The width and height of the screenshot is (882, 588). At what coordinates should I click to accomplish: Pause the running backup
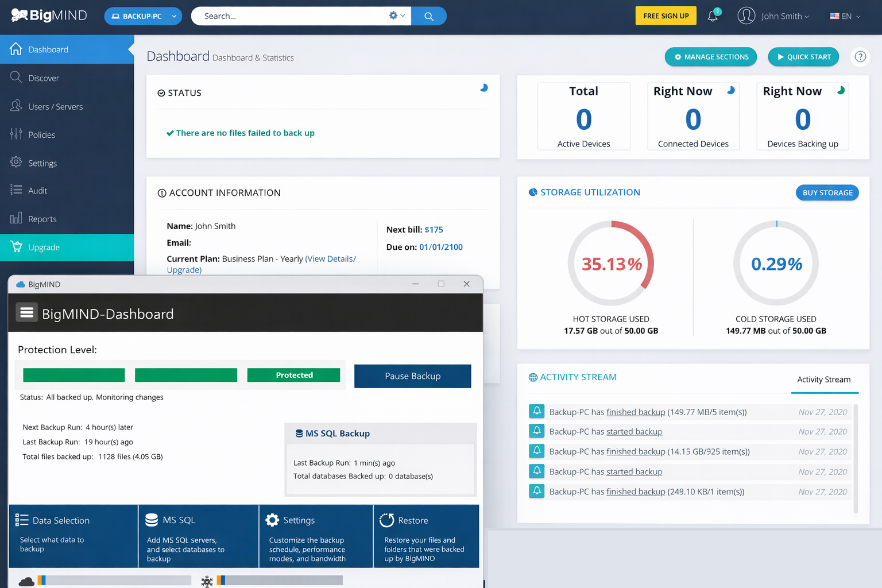[412, 376]
